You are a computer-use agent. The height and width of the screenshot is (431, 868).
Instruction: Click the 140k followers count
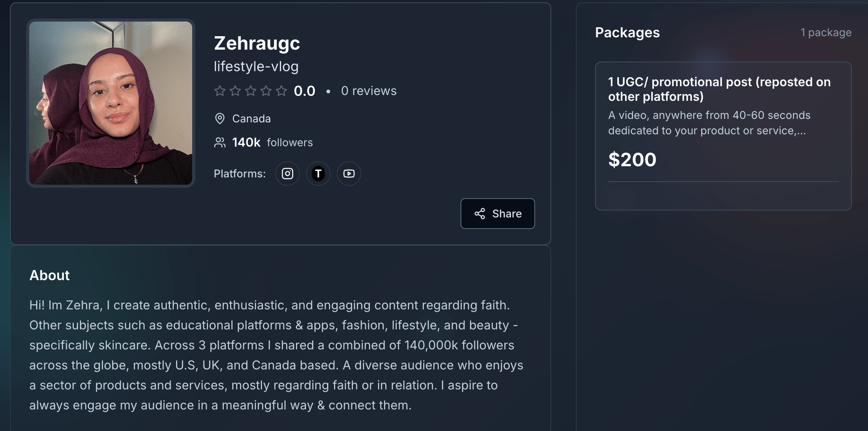click(x=246, y=142)
